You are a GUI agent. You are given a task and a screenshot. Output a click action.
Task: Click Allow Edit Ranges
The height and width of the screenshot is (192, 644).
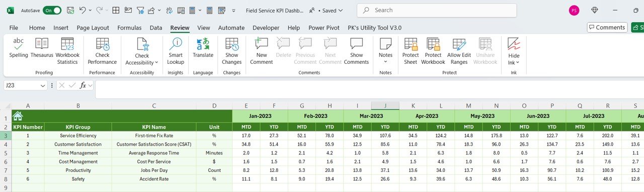point(459,51)
